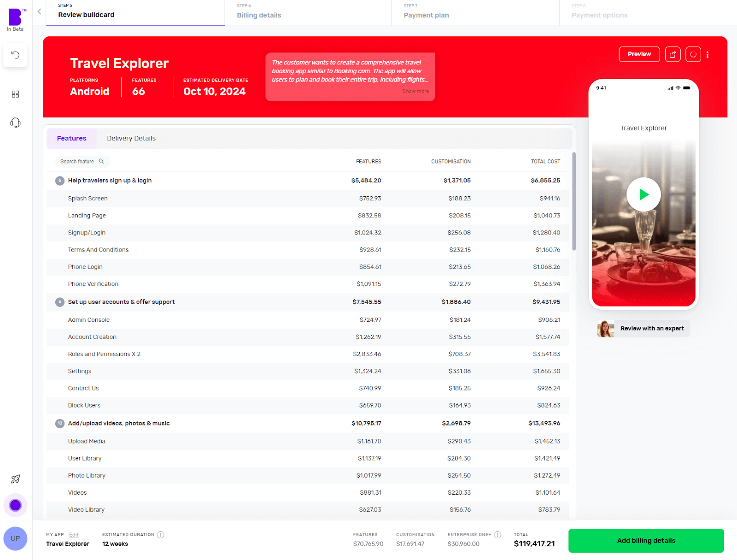
Task: Select the Splash Screen feature row
Action: (x=308, y=198)
